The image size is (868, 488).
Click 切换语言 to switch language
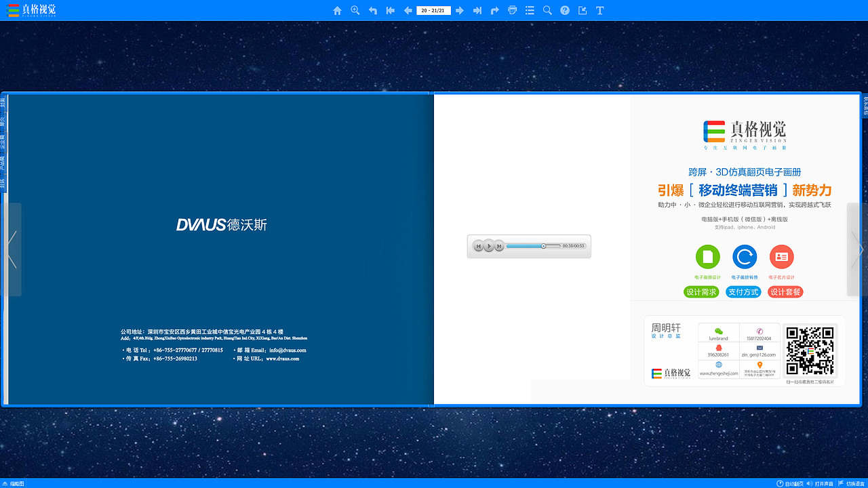tap(852, 483)
